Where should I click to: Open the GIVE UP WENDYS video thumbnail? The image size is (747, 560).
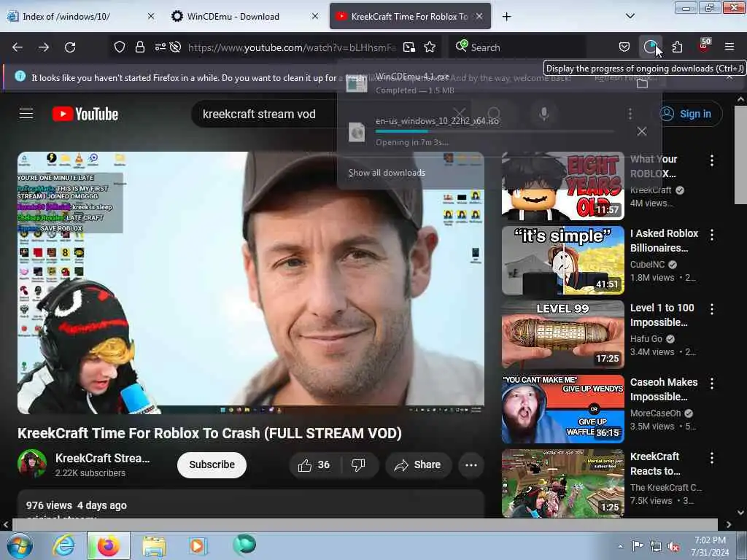click(562, 408)
